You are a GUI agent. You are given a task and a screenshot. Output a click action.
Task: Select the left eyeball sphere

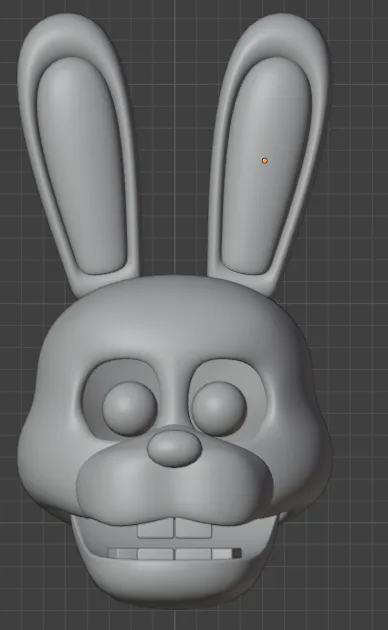(x=129, y=408)
